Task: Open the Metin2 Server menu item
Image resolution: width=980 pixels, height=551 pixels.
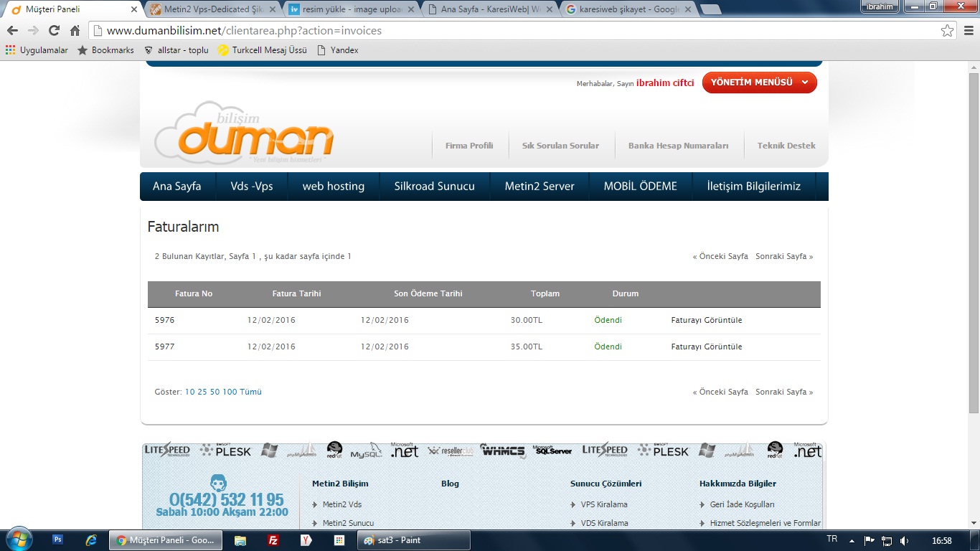Action: pos(540,187)
